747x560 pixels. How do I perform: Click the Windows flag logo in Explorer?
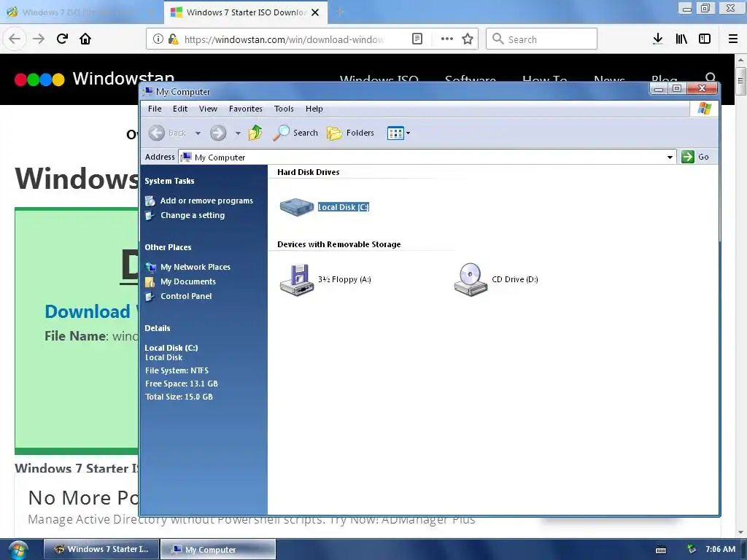[x=705, y=109]
